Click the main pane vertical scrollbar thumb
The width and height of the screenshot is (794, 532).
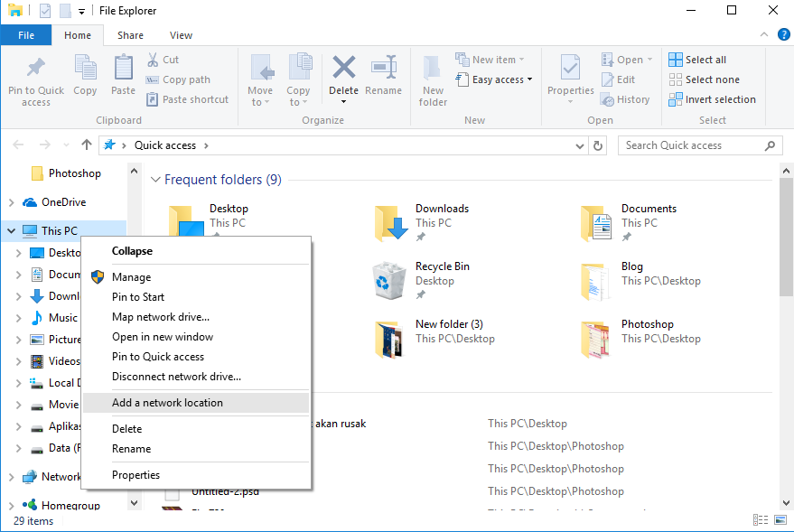786,237
